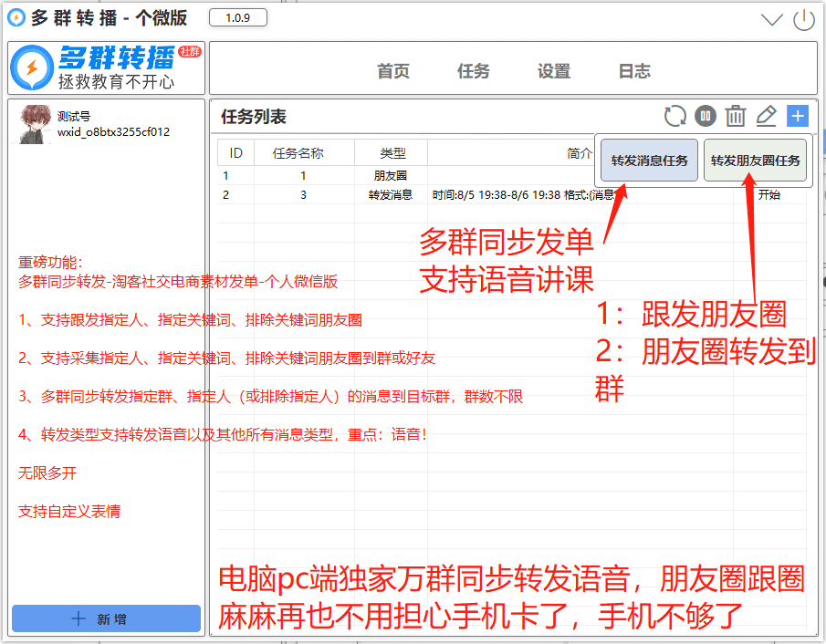The height and width of the screenshot is (644, 826).
Task: Click the 测试号 account name
Action: (74, 116)
